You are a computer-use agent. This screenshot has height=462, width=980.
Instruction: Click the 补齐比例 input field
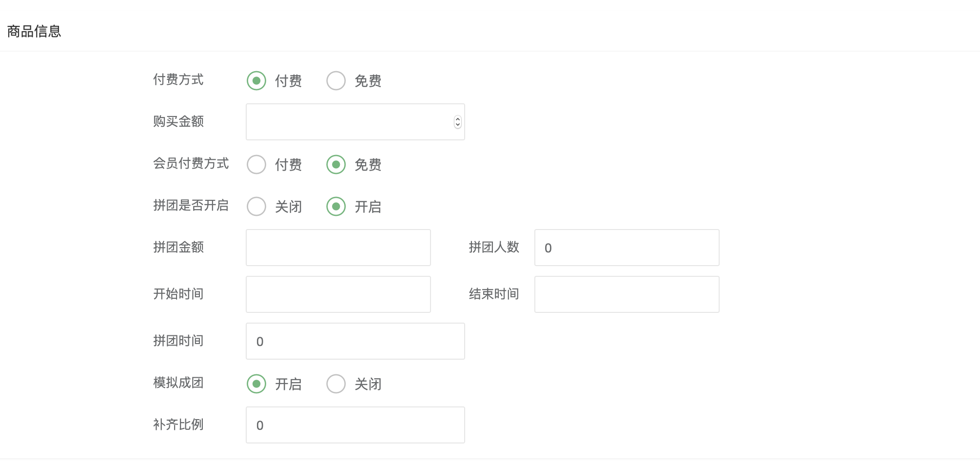click(355, 425)
